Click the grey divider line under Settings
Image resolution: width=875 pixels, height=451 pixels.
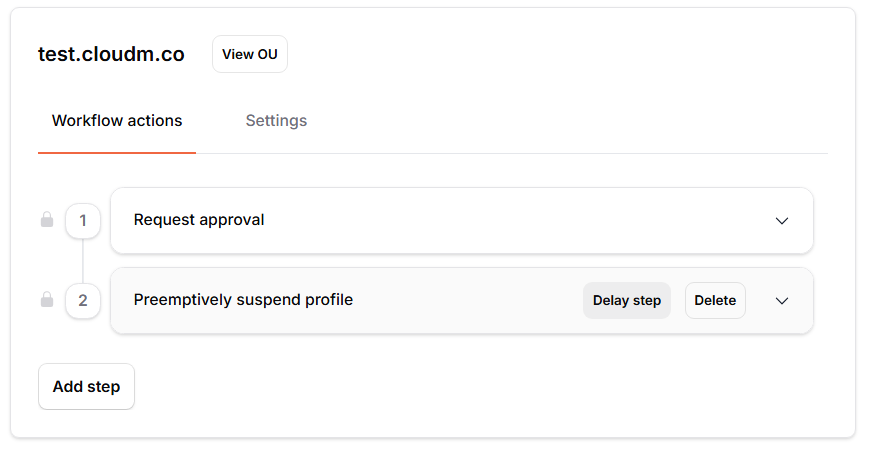tap(512, 153)
